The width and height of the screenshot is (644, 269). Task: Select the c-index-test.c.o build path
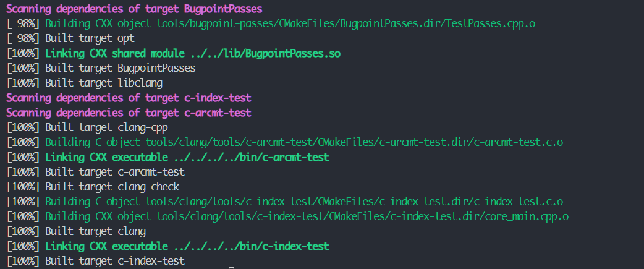pos(354,202)
